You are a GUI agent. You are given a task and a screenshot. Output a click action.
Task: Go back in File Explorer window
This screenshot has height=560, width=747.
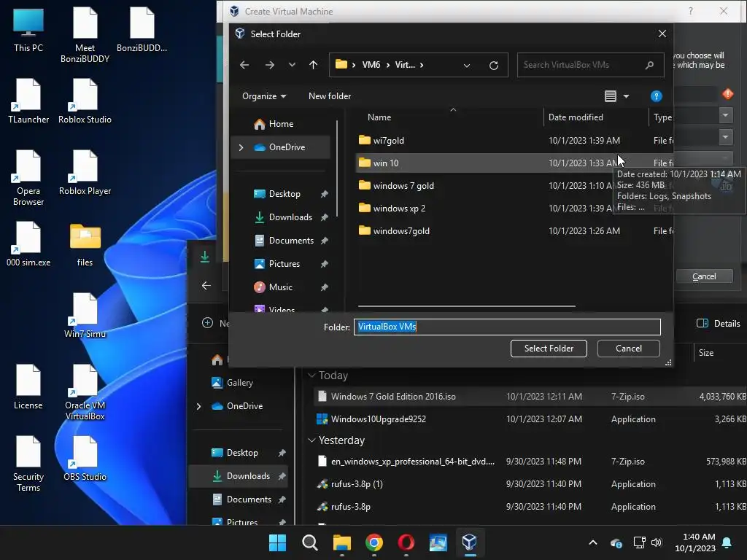206,286
